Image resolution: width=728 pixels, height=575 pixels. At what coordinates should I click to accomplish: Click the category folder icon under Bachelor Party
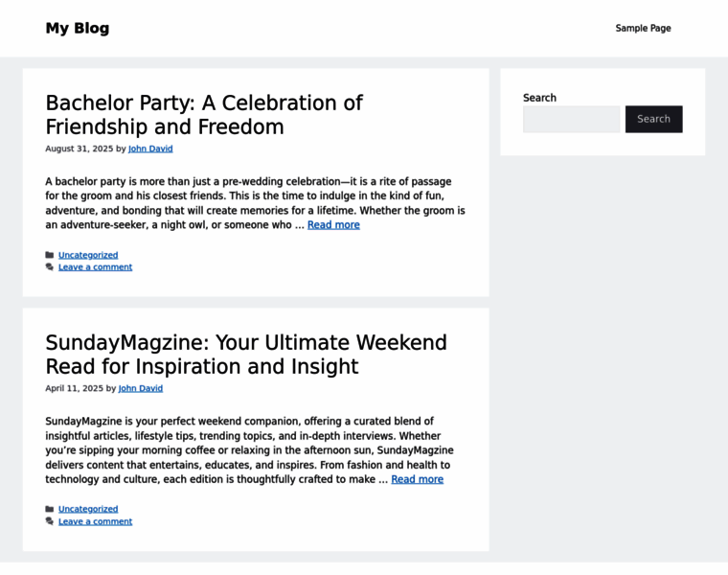click(x=50, y=255)
